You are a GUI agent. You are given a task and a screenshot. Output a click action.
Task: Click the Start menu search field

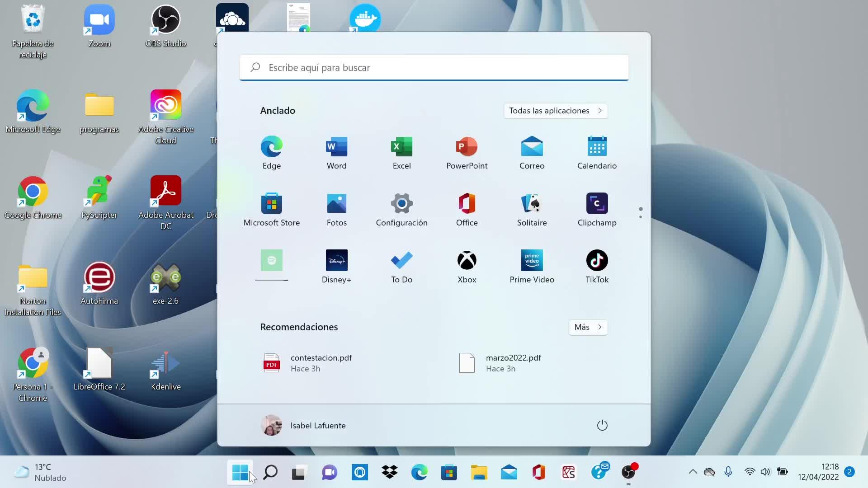(434, 68)
